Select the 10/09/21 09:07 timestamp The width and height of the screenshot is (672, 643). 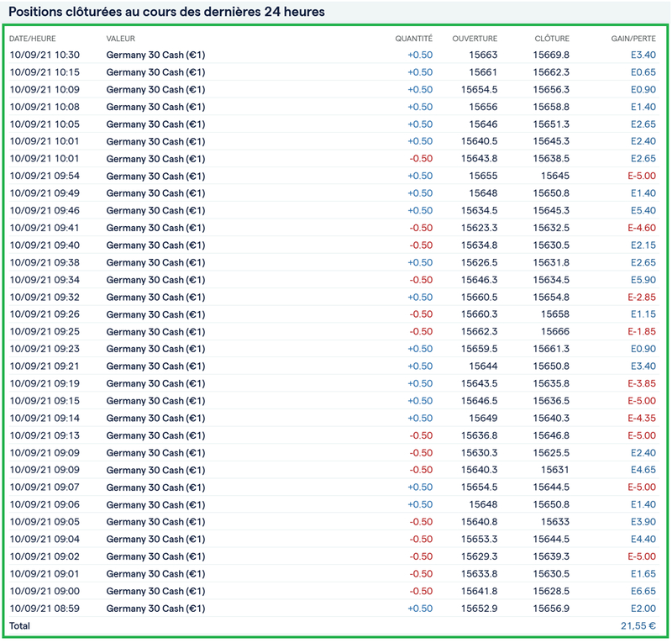(x=45, y=488)
